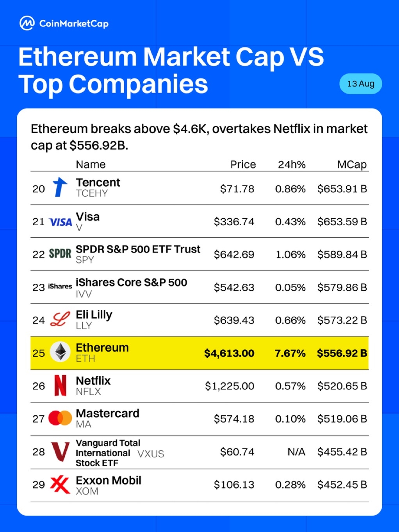
Task: Select the Netflix N logo
Action: tap(60, 385)
